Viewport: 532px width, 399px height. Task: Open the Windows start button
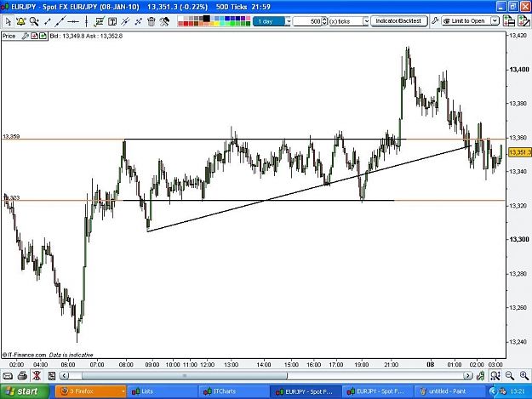tap(25, 391)
